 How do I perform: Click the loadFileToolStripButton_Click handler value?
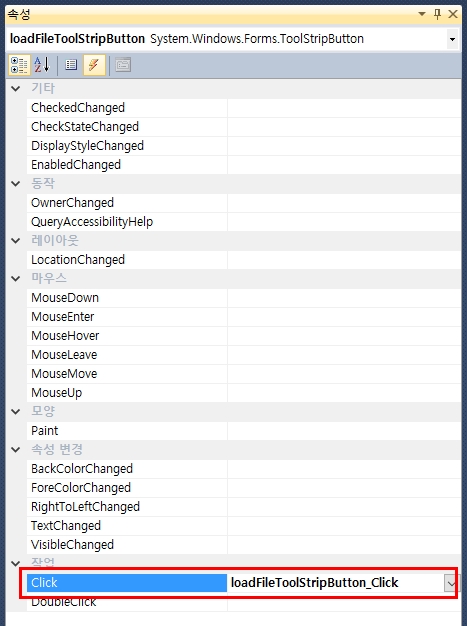click(x=315, y=583)
